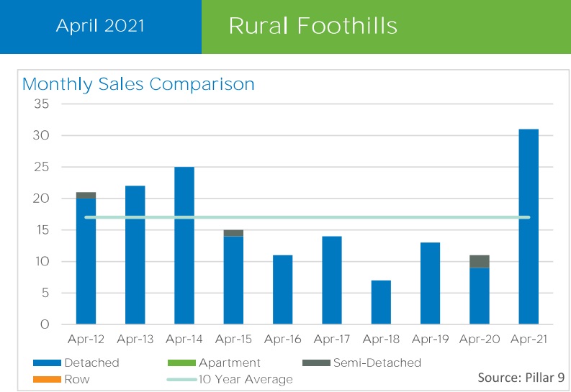571x392 pixels.
Task: Click the 10 Year Average legend line marker
Action: (x=183, y=379)
